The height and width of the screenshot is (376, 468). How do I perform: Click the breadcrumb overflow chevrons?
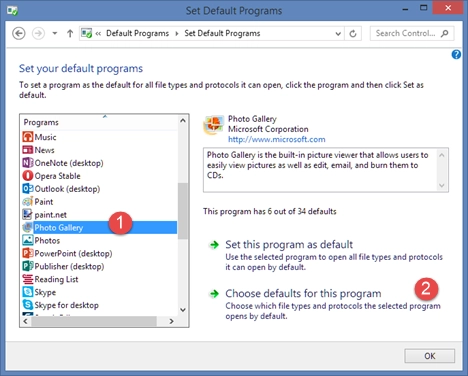coord(98,33)
